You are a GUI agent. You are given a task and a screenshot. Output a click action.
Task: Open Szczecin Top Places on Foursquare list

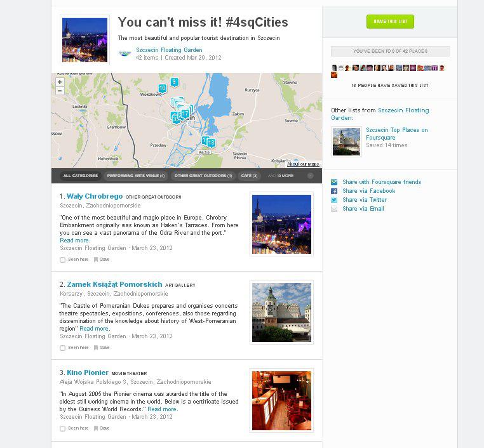click(396, 133)
